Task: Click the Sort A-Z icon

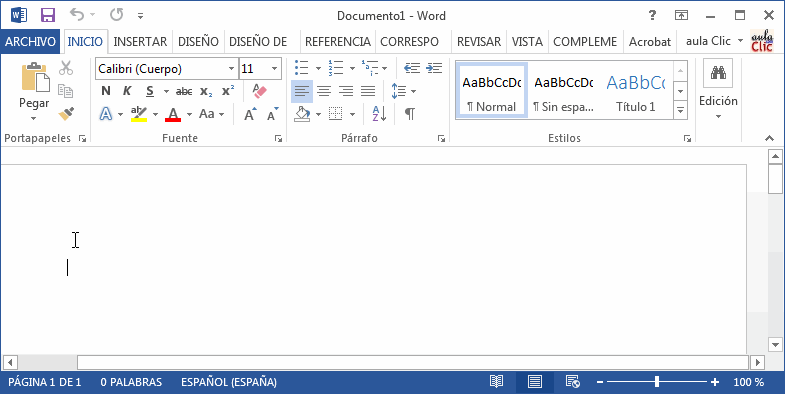Action: point(379,114)
